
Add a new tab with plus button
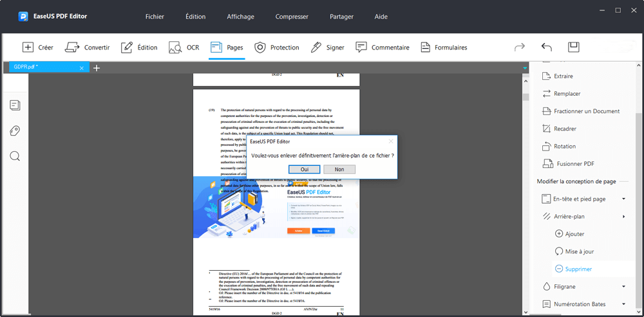pos(97,68)
